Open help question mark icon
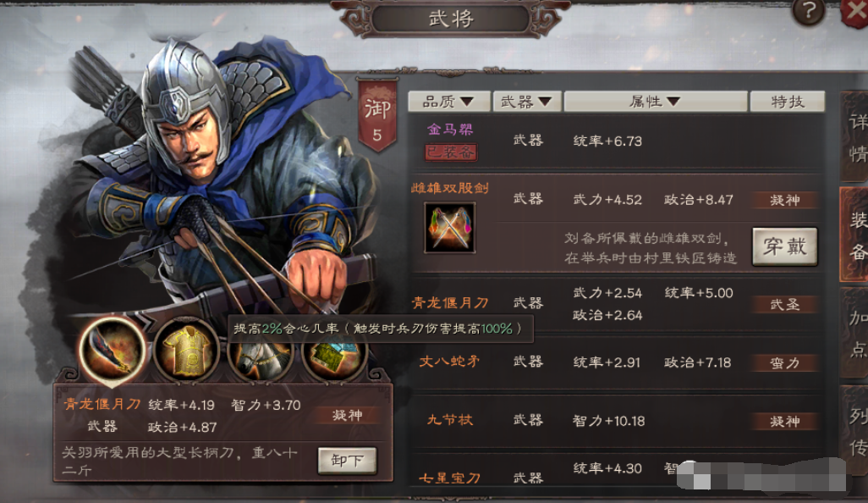Viewport: 868px width, 503px height. [x=809, y=11]
